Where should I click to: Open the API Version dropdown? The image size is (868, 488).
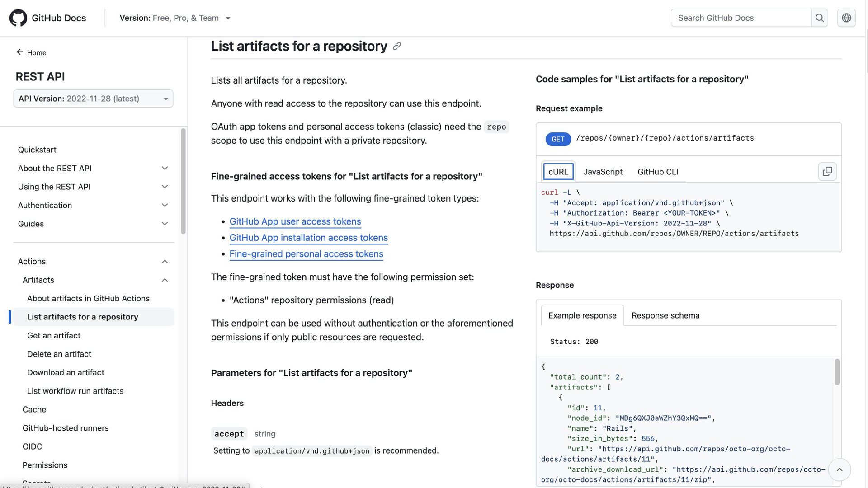tap(93, 99)
